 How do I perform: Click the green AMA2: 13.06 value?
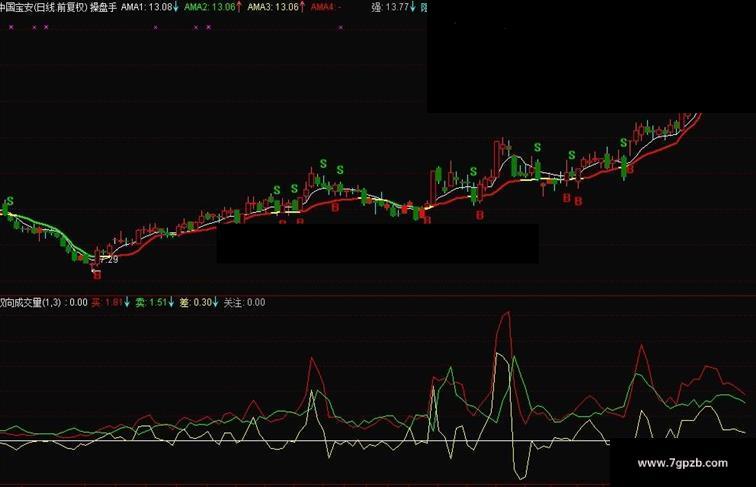pyautogui.click(x=210, y=7)
